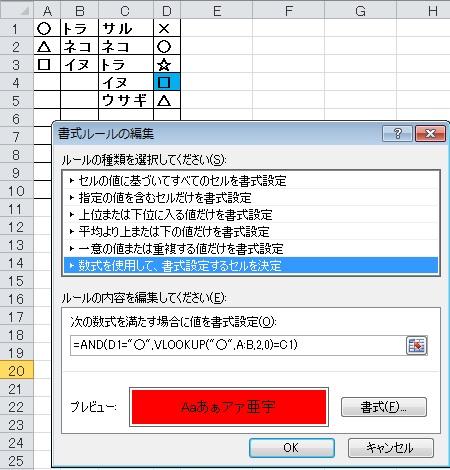Click cell A2 containing △
This screenshot has height=470, width=450.
coord(47,46)
